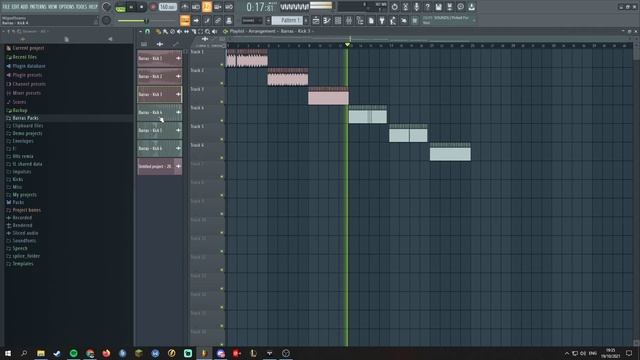Image resolution: width=640 pixels, height=360 pixels.
Task: Click the transport play button
Action: 131,7
